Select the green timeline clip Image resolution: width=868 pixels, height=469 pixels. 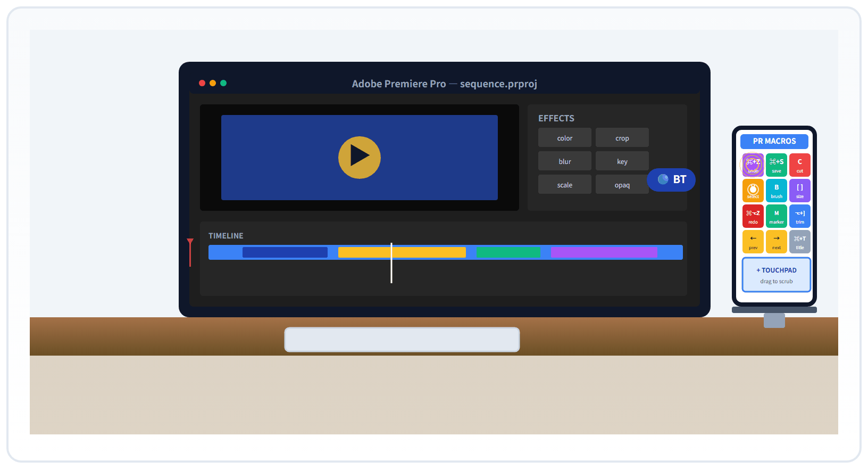coord(508,252)
